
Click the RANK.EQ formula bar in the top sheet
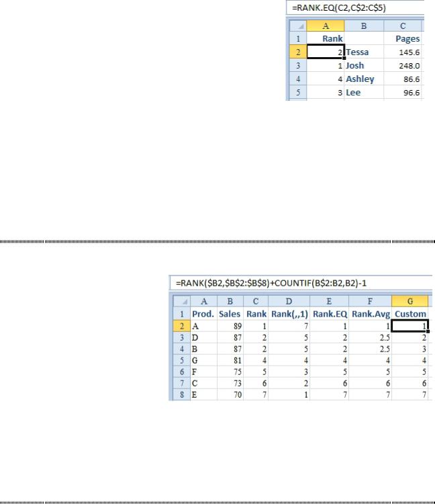355,7
